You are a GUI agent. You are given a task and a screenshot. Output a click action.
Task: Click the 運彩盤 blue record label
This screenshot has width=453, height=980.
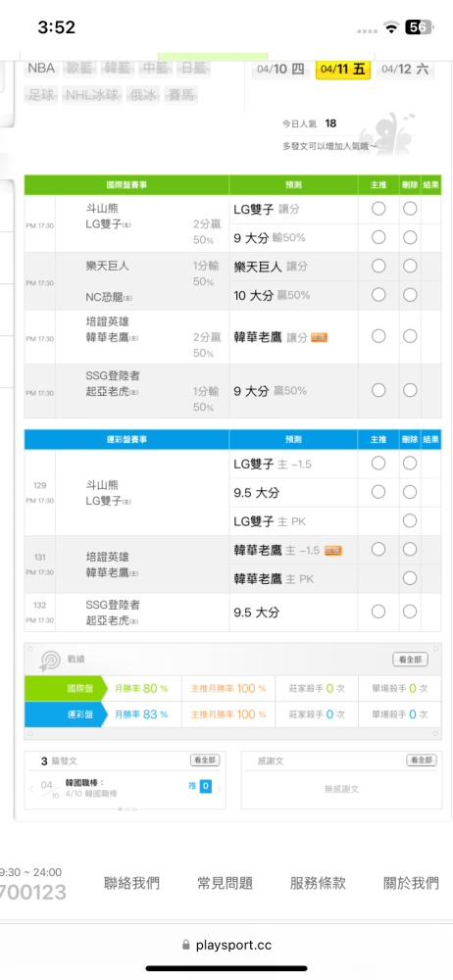coord(80,714)
